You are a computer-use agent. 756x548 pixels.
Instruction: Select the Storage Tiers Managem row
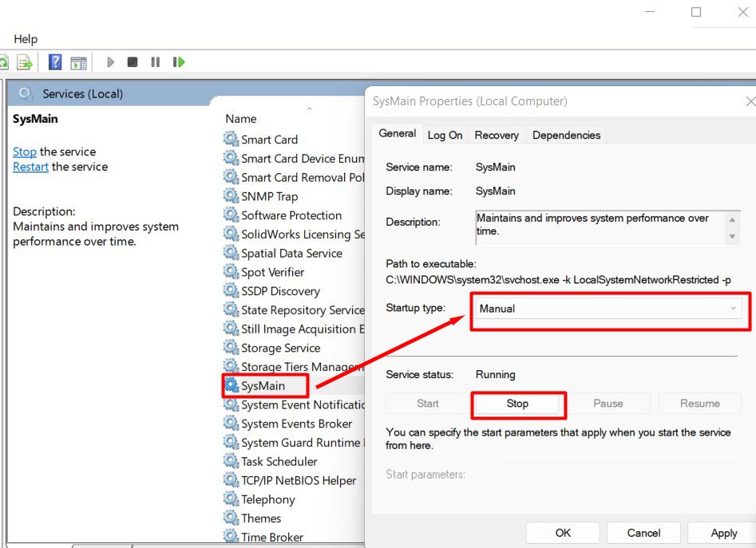294,366
